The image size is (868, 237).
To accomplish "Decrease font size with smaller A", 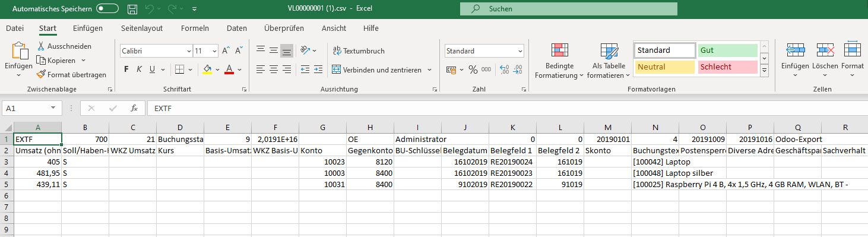I will pos(239,51).
